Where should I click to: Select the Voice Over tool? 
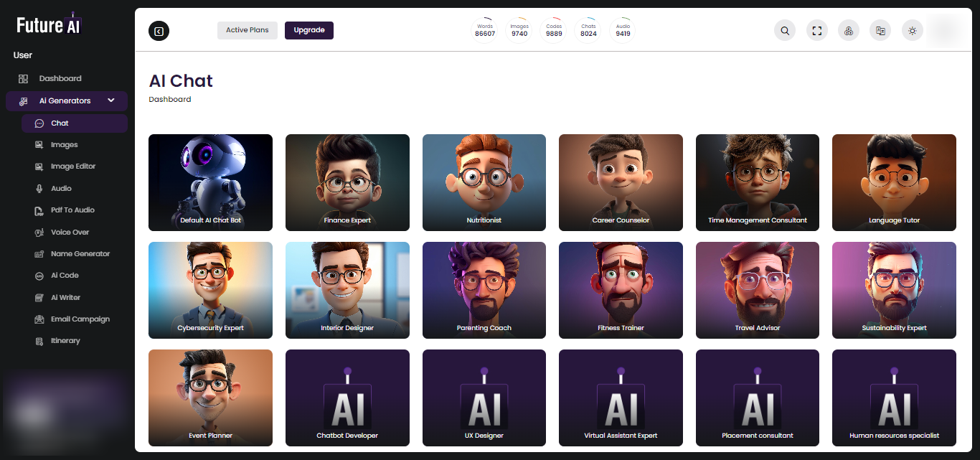(x=69, y=232)
